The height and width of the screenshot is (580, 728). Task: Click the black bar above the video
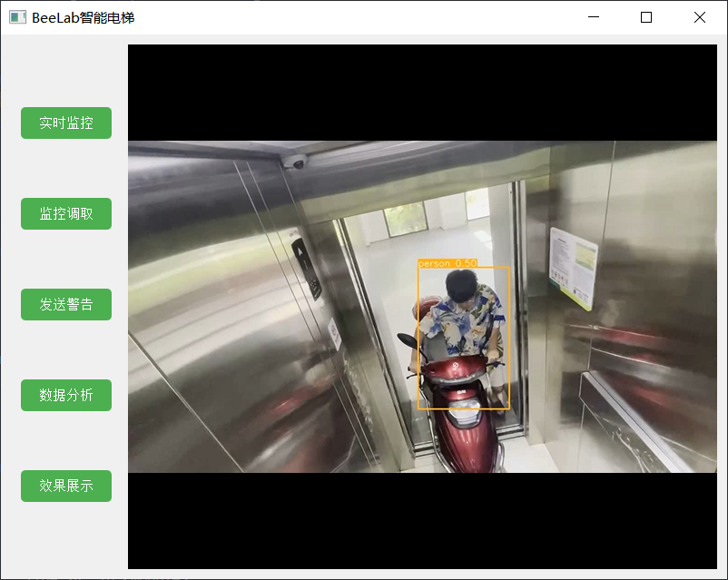point(422,93)
